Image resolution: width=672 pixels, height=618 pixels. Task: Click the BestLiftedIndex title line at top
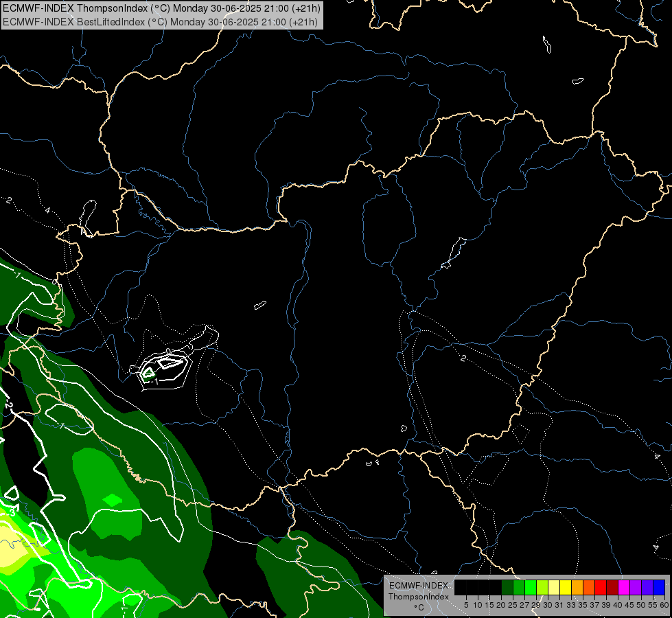tap(160, 21)
